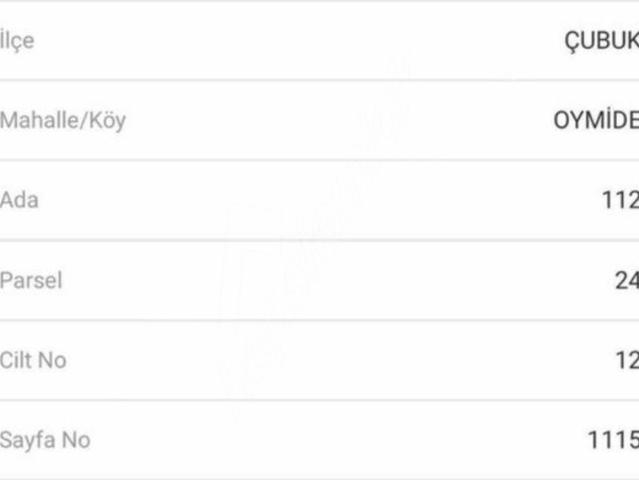Click divider line below İlçe row
Image resolution: width=639 pixels, height=480 pixels.
point(320,80)
